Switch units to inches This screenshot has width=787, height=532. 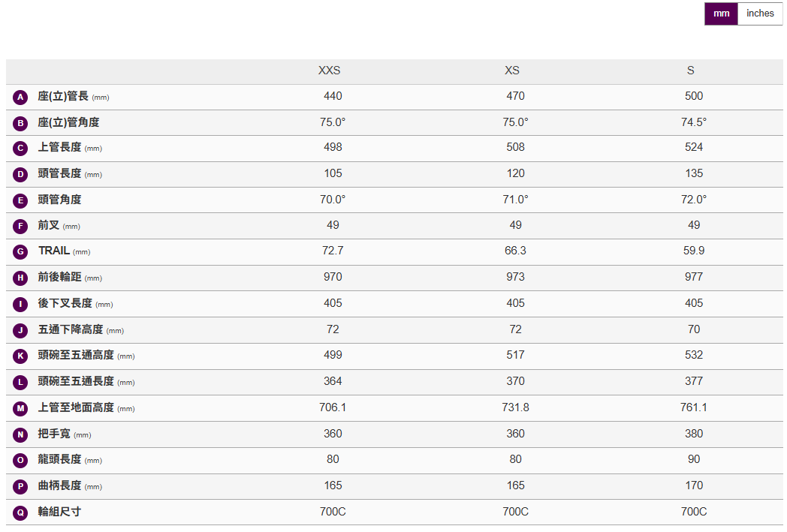pos(760,14)
